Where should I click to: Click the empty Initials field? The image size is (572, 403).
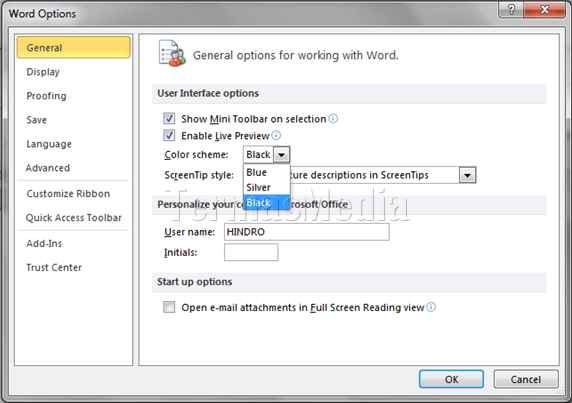coord(251,252)
